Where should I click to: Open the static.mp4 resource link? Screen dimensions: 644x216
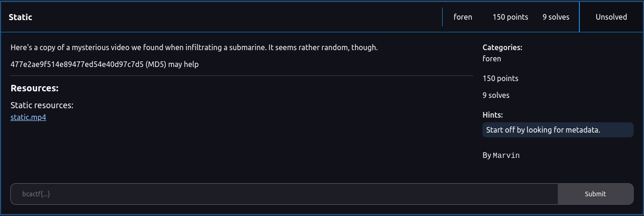28,117
